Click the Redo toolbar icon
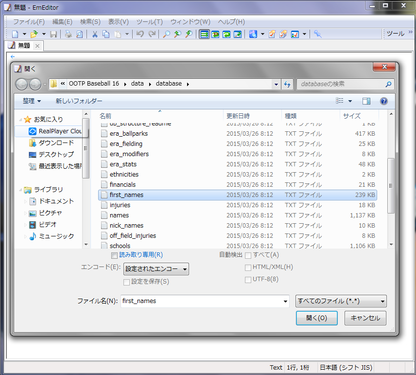The image size is (416, 375). (152, 34)
